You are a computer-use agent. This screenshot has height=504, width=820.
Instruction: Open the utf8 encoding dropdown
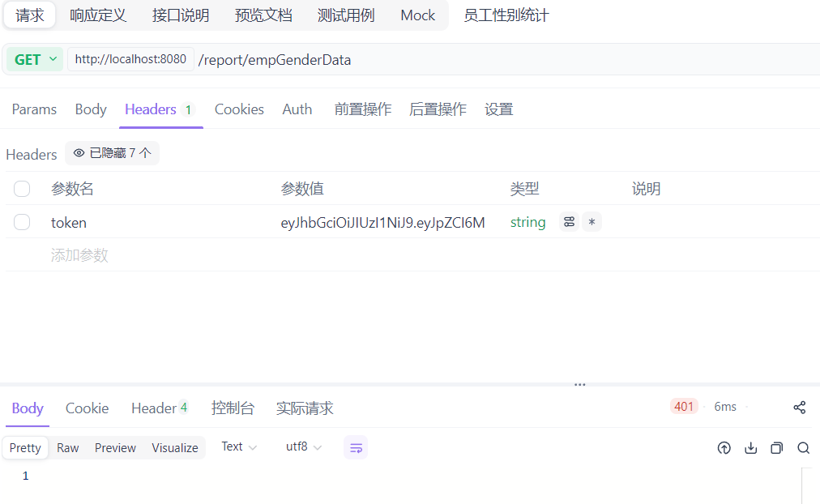(304, 447)
